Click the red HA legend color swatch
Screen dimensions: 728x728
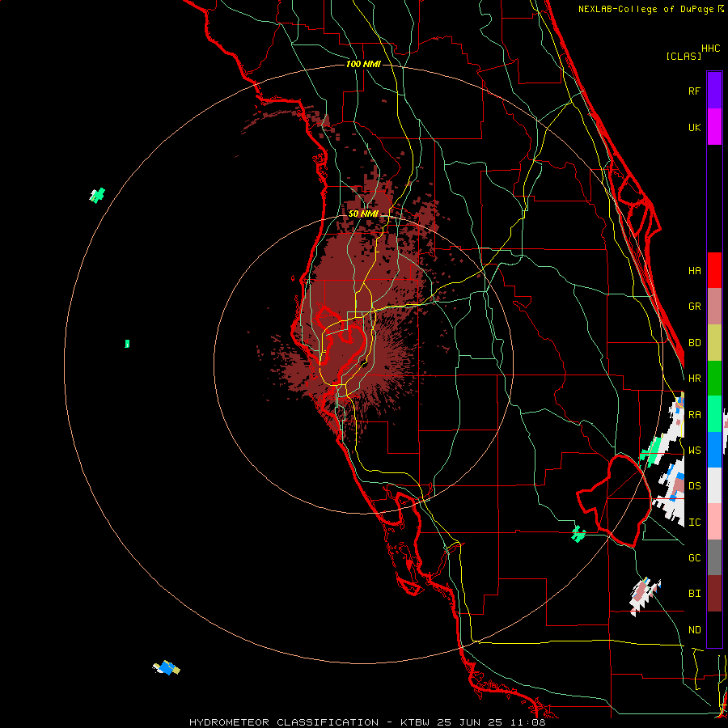[714, 270]
